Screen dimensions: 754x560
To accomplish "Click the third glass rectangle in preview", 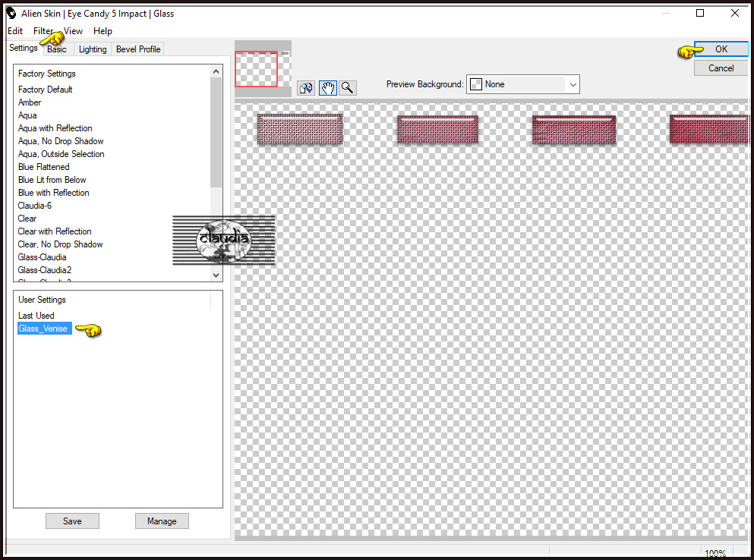I will point(574,130).
